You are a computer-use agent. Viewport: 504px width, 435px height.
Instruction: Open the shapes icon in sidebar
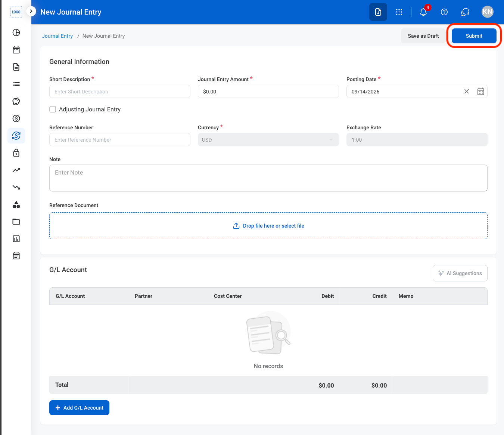(16, 204)
